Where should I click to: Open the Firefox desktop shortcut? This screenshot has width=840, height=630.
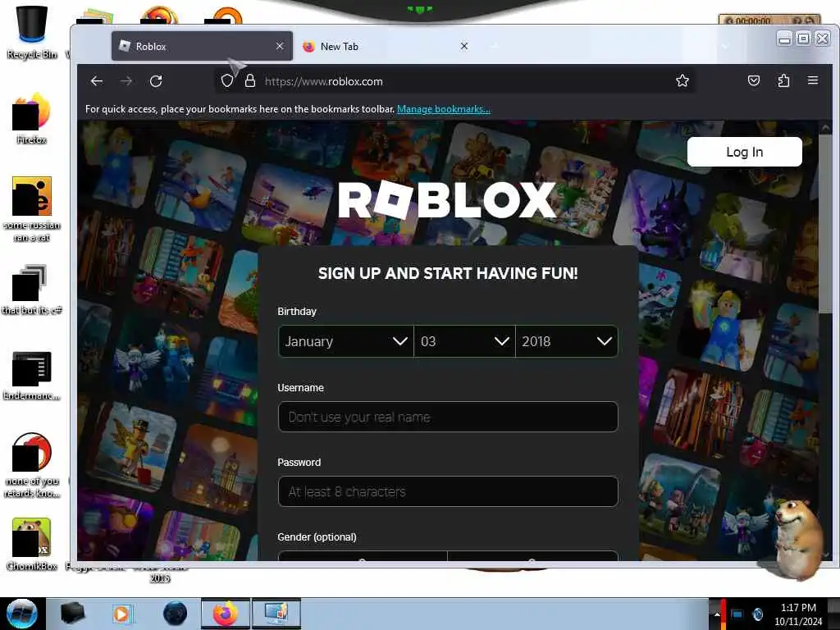[x=32, y=119]
